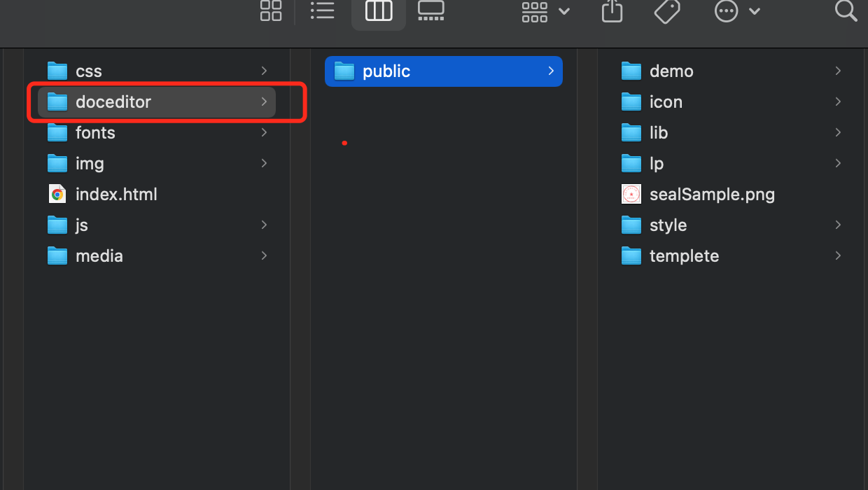Open the public folder

386,71
